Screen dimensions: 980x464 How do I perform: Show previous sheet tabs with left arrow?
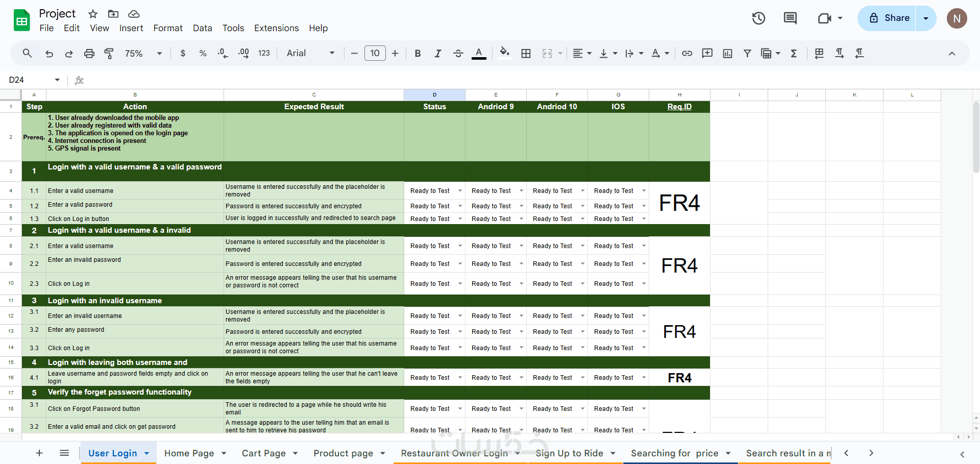point(846,453)
